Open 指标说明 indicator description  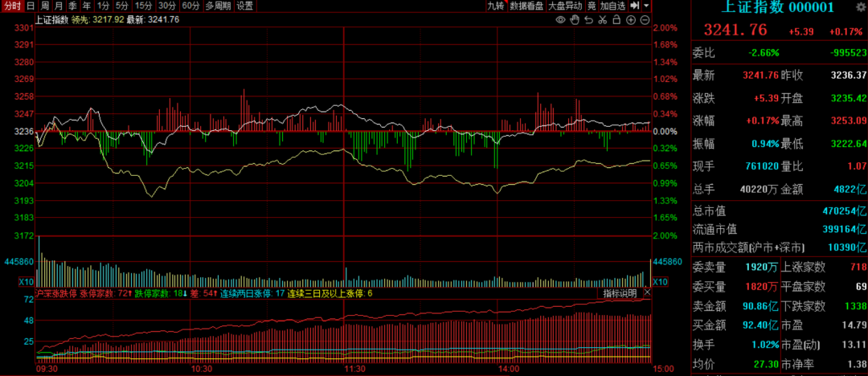620,293
